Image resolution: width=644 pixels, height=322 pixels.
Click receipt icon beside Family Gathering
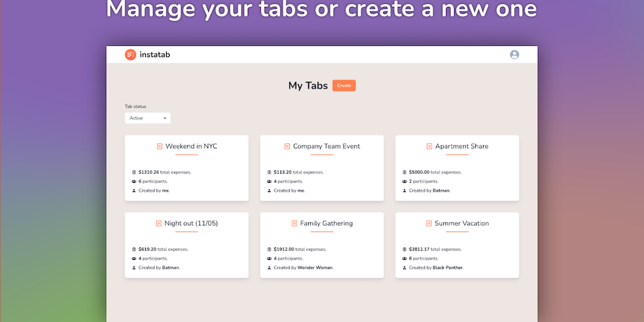294,223
